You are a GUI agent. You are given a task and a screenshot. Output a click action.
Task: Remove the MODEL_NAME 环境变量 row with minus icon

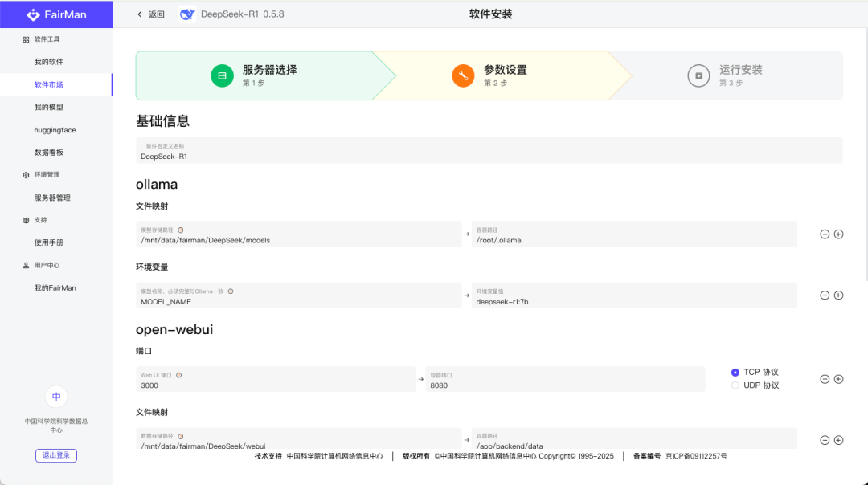pos(825,295)
